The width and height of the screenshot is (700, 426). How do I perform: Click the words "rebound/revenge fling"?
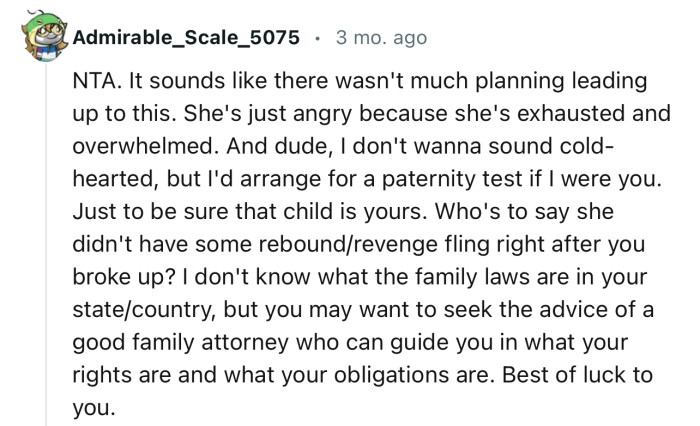tap(389, 248)
